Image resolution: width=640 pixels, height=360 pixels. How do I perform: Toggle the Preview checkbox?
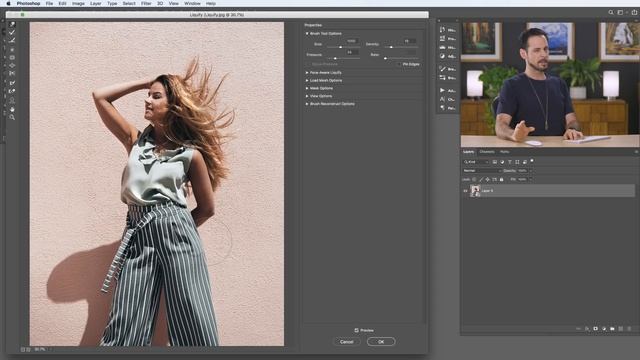356,330
